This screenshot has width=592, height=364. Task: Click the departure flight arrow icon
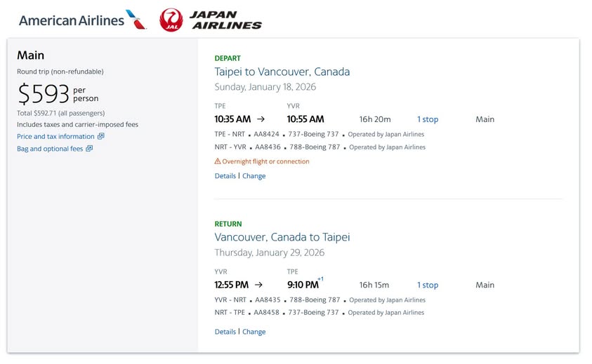coord(261,119)
